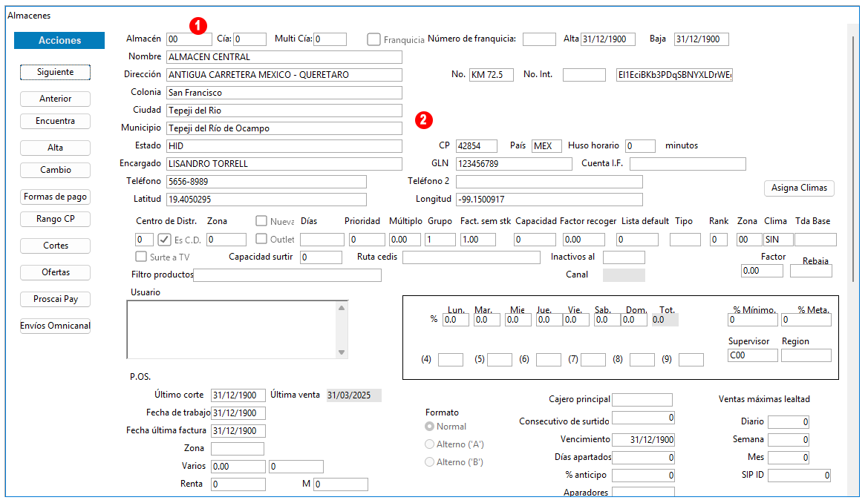Click the Asigna Climas button
Screen dimensions: 868x503
point(800,188)
